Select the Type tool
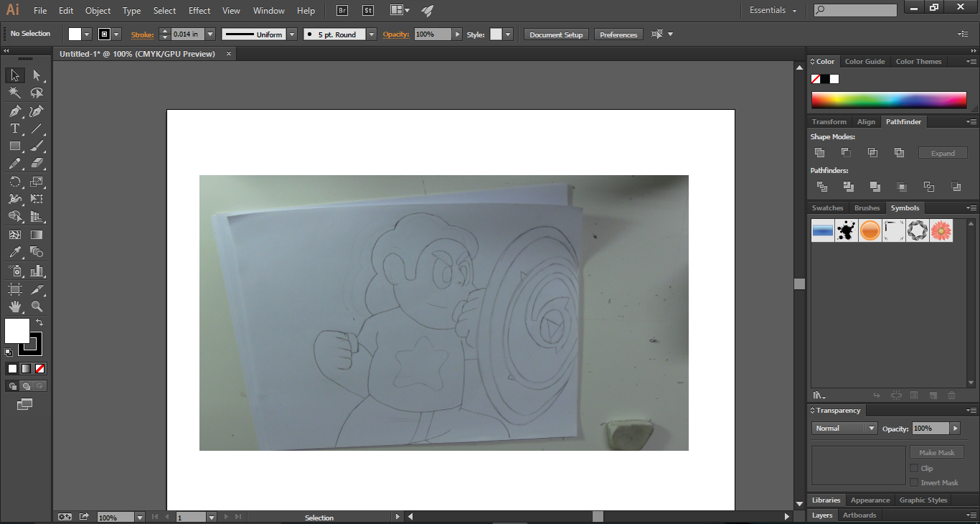The width and height of the screenshot is (980, 524). 14,128
